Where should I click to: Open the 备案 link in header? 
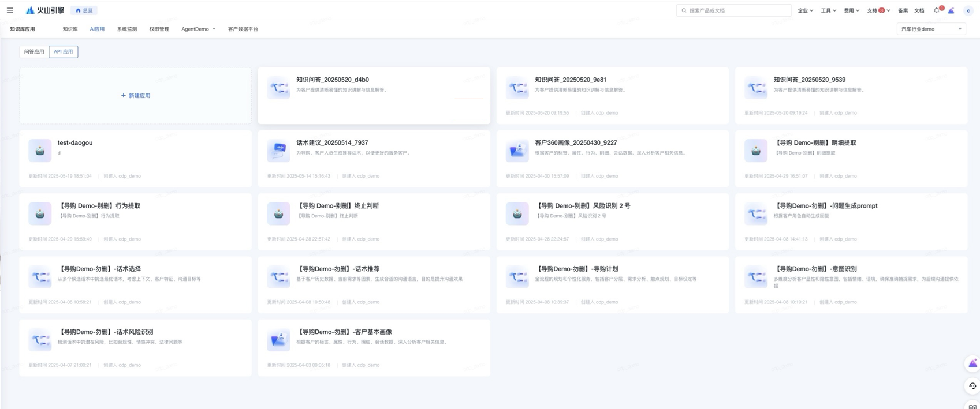pos(903,10)
